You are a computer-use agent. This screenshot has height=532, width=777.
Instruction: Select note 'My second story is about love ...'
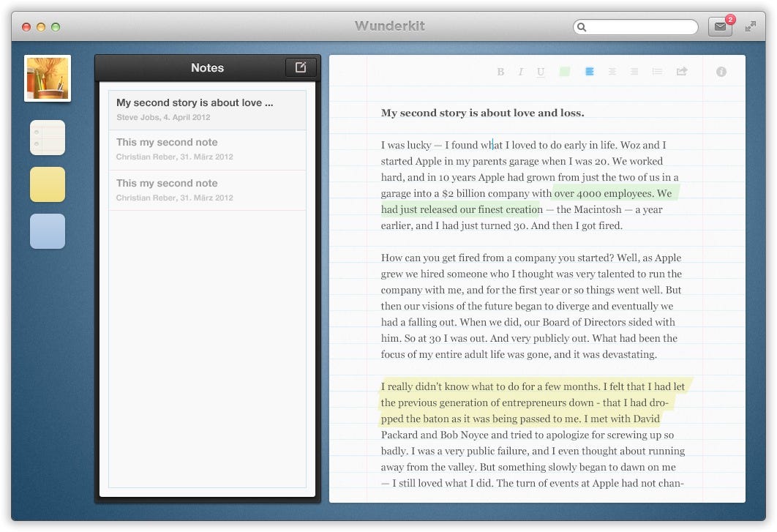[x=207, y=110]
